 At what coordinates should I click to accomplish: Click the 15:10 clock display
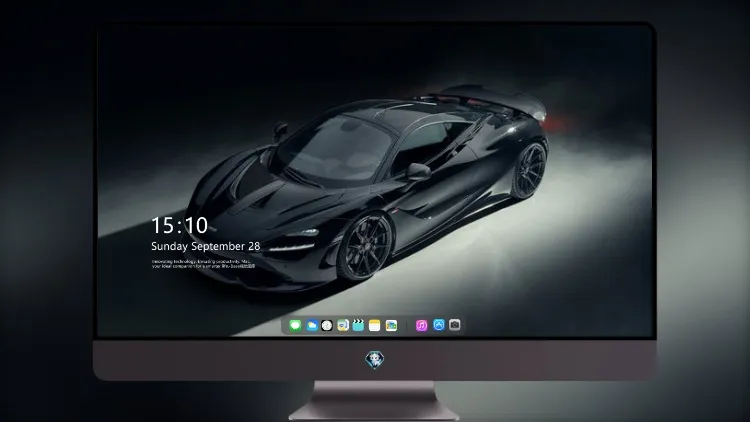[x=179, y=225]
